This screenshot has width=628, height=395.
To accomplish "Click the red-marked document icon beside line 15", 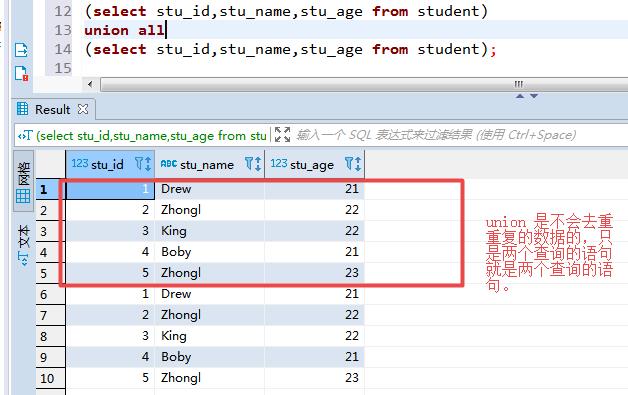I will pos(21,74).
